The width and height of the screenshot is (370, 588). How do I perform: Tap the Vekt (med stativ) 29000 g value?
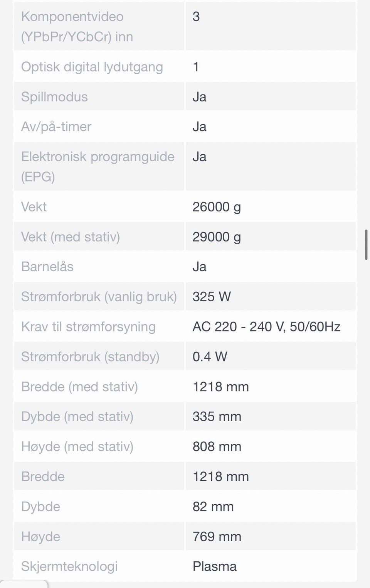pos(217,237)
